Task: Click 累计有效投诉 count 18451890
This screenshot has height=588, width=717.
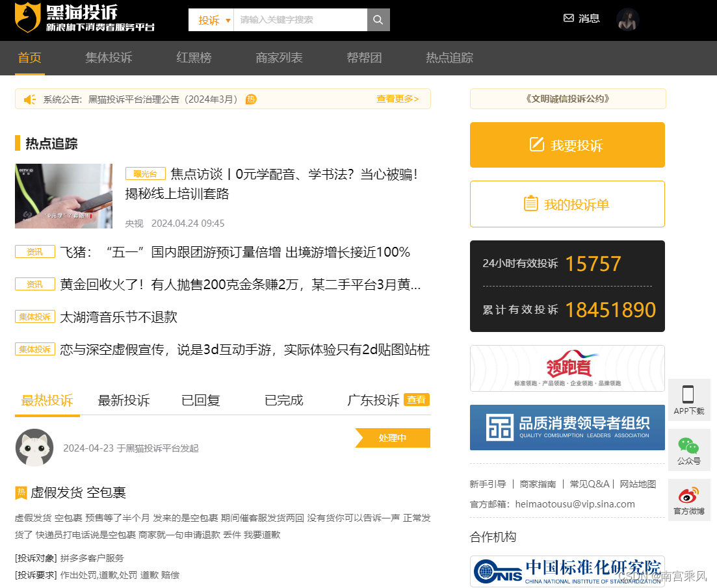Action: click(x=610, y=310)
